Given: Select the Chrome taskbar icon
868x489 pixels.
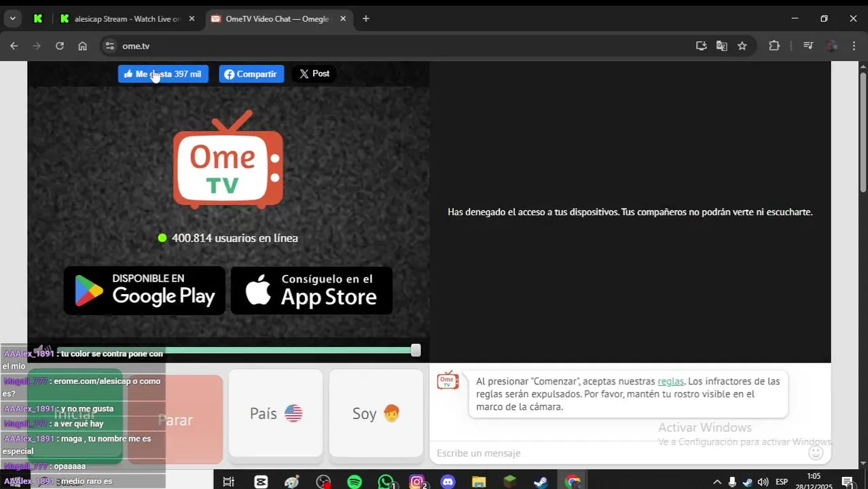Looking at the screenshot, I should coord(573,482).
